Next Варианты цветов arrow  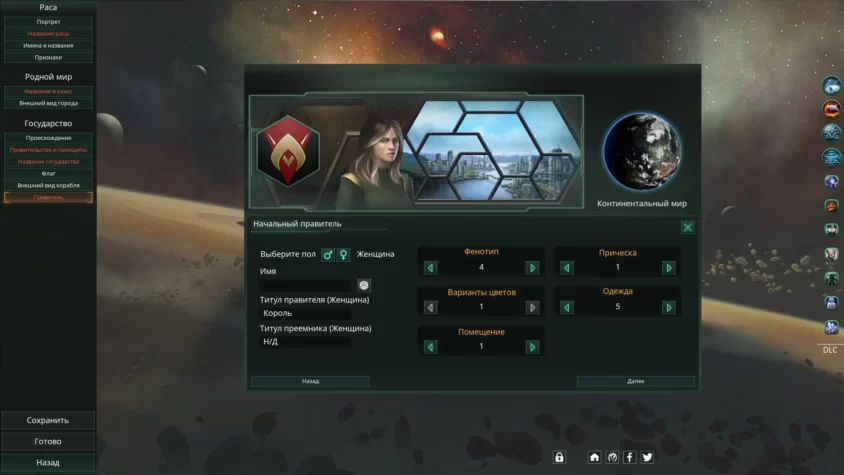click(532, 308)
